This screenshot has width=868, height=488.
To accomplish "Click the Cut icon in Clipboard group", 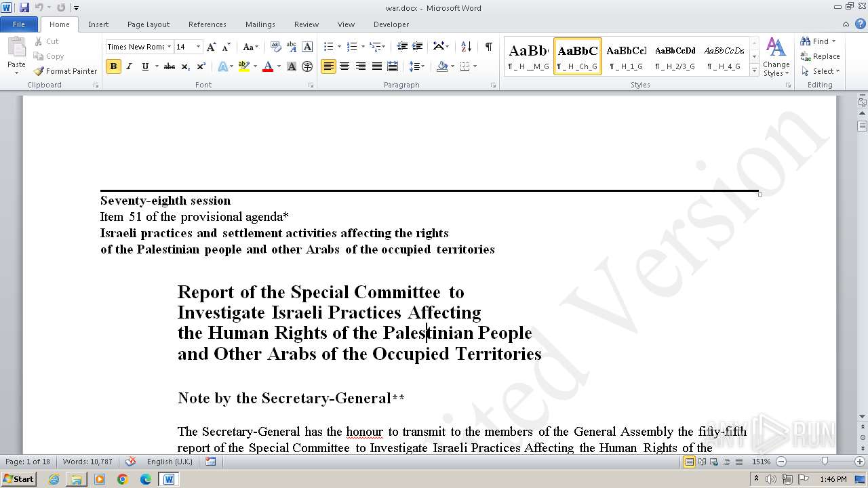I will [x=39, y=41].
